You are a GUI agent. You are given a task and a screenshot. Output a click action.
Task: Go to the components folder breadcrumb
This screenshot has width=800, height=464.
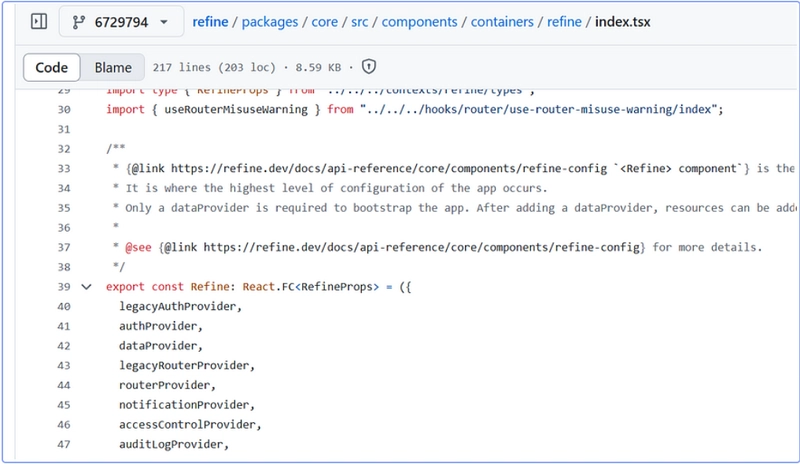point(419,22)
